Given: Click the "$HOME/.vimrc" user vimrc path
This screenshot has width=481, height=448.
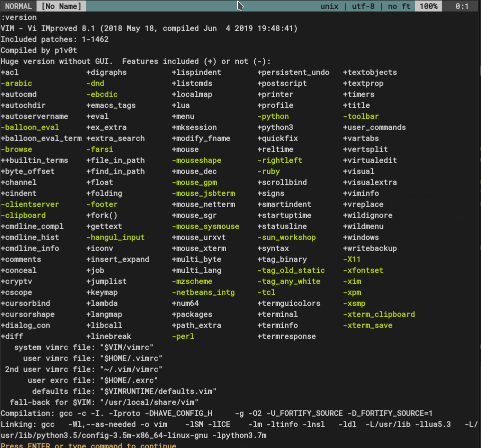Looking at the screenshot, I should pyautogui.click(x=131, y=358).
